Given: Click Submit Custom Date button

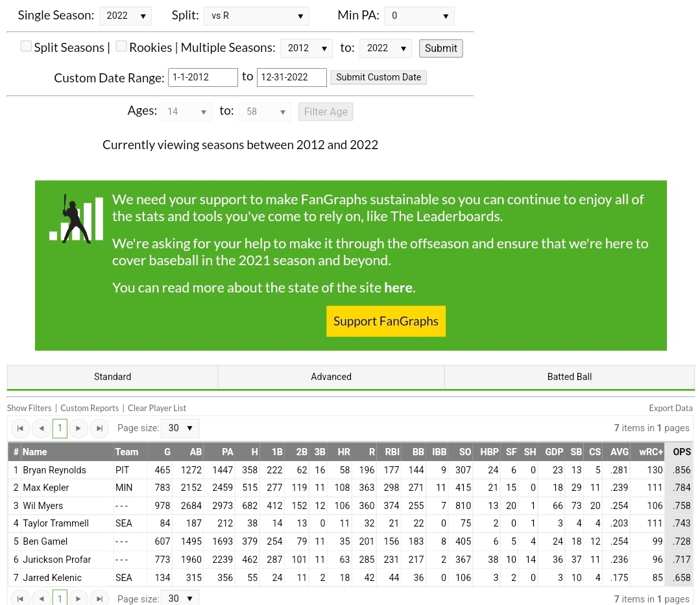Looking at the screenshot, I should coord(379,77).
